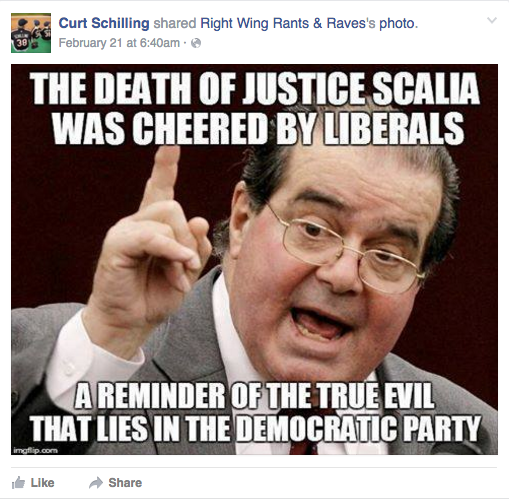Open Curt Schilling's profile name link

104,23
